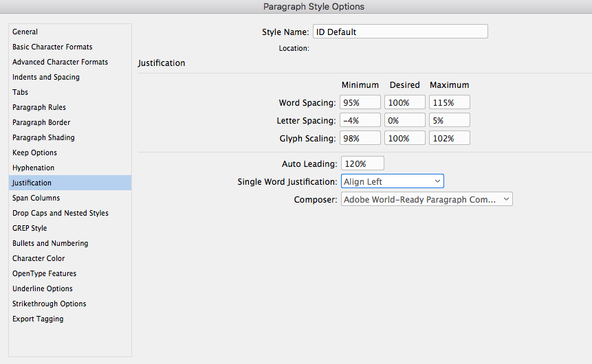
Task: Edit Letter Spacing minimum -4% field
Action: pos(360,120)
